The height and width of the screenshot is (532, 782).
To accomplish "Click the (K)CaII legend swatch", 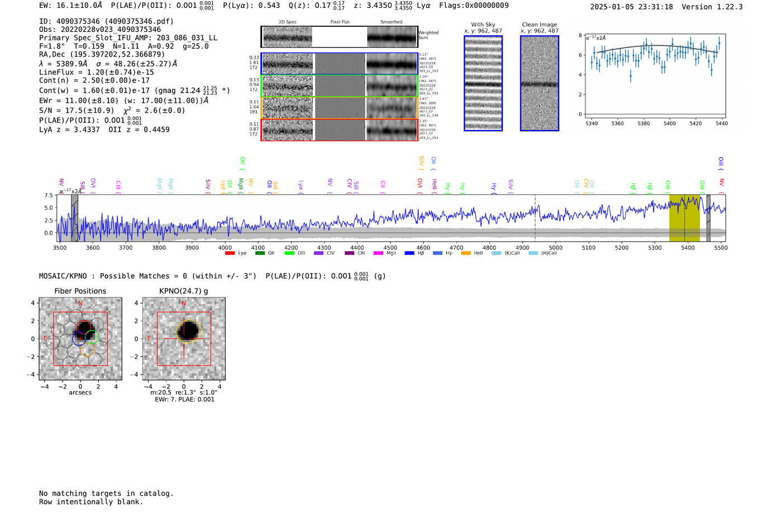I will 497,253.
